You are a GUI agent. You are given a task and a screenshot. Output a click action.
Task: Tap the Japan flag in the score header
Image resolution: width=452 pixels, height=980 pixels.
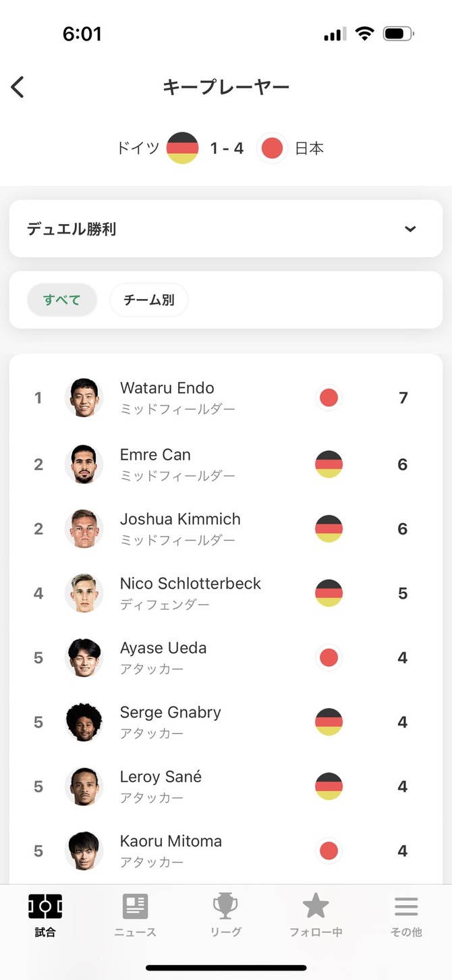[x=272, y=148]
